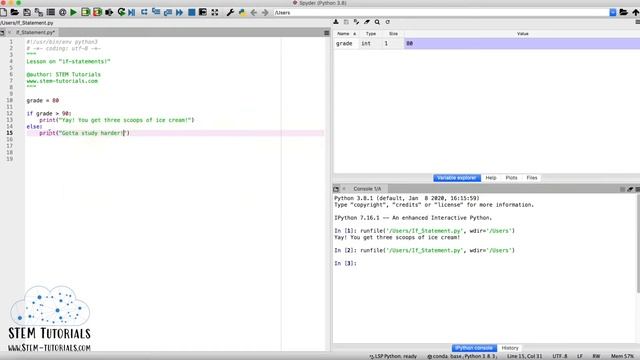Save the current file
Image resolution: width=640 pixels, height=360 pixels.
point(27,13)
